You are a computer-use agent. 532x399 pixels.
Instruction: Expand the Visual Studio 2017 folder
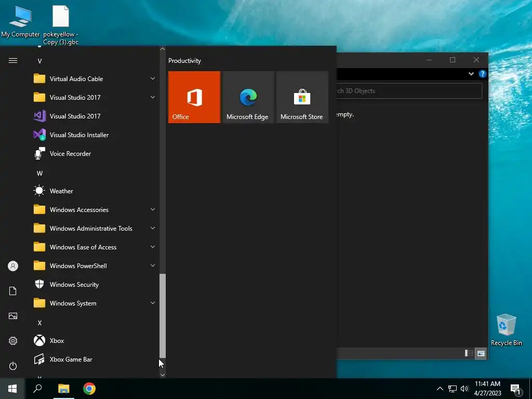point(95,97)
